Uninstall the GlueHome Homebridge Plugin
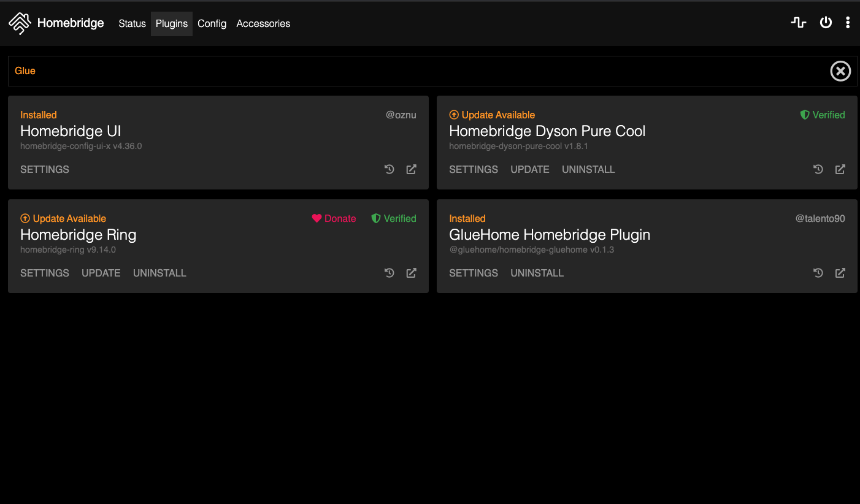Viewport: 860px width, 504px height. tap(537, 273)
